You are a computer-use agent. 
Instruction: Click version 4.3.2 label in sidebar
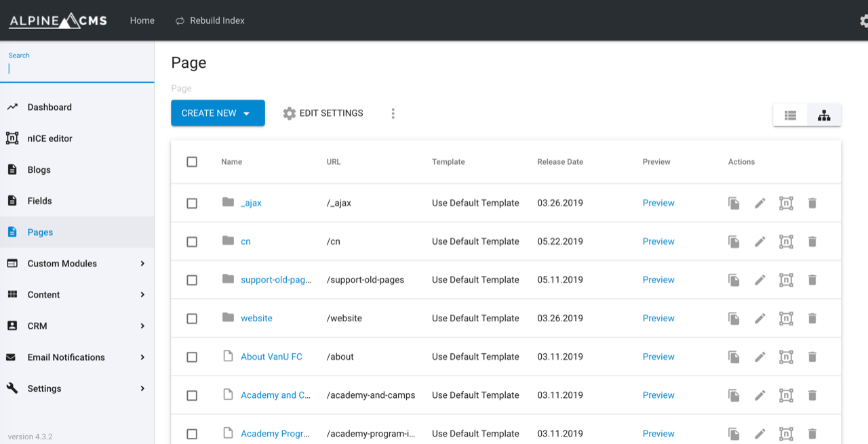31,437
